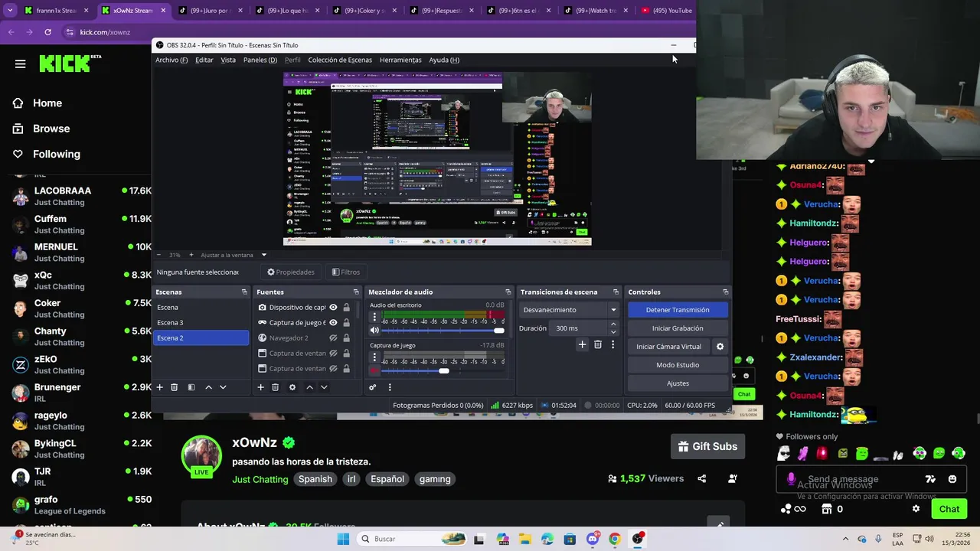Open Archivo menu in OBS
Viewport: 980px width, 551px height.
point(171,60)
